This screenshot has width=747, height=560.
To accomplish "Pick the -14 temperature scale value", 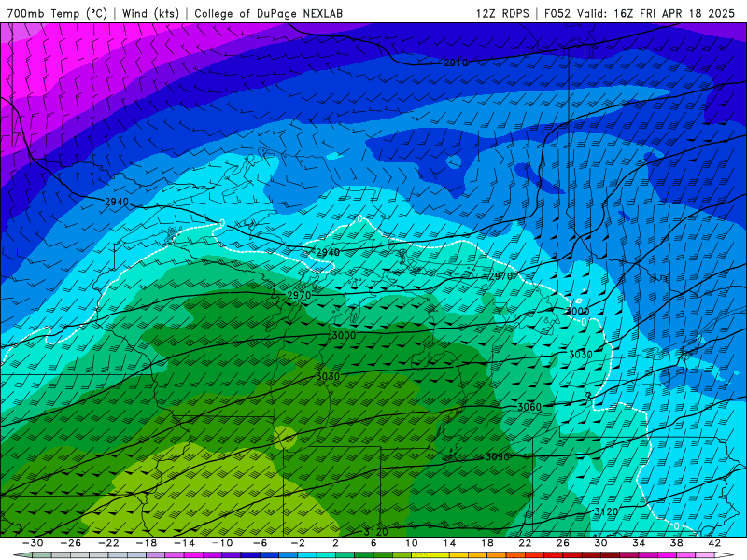I will 184,543.
